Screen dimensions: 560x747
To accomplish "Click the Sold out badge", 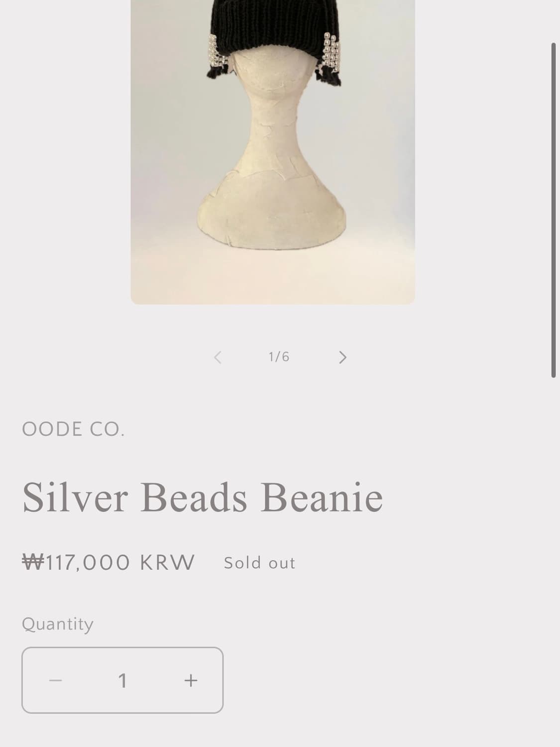I will pyautogui.click(x=259, y=563).
